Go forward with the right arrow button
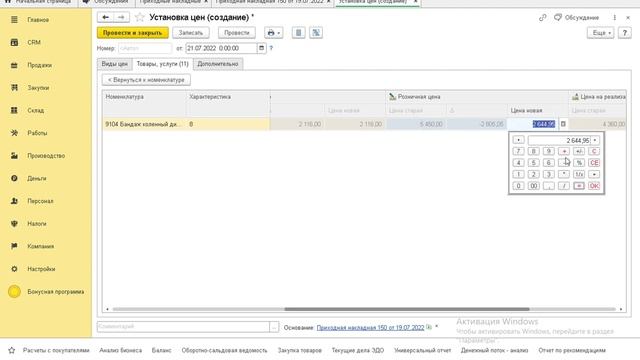 click(x=121, y=17)
